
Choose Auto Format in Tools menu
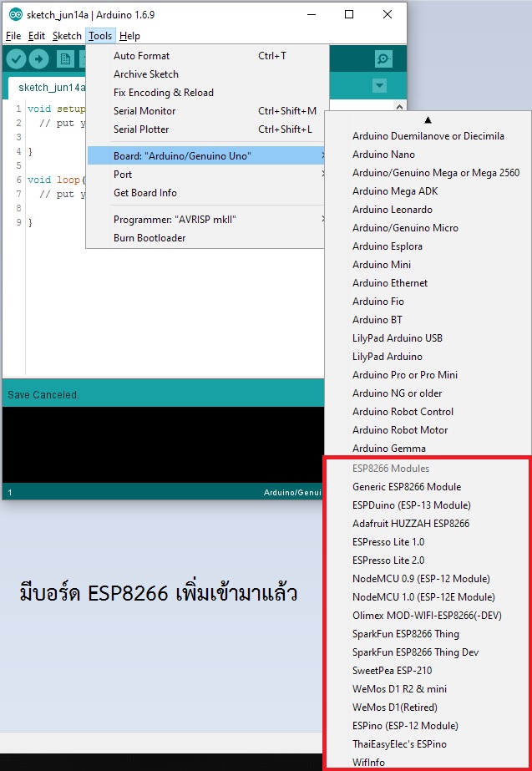(x=205, y=56)
